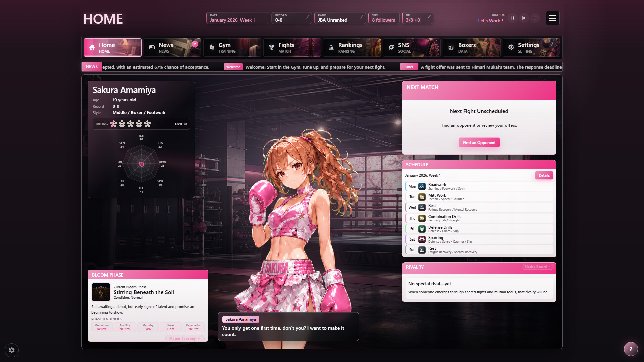Viewport: 644px width, 362px height.
Task: Click the Sparring icon on Saturday
Action: tap(422, 239)
